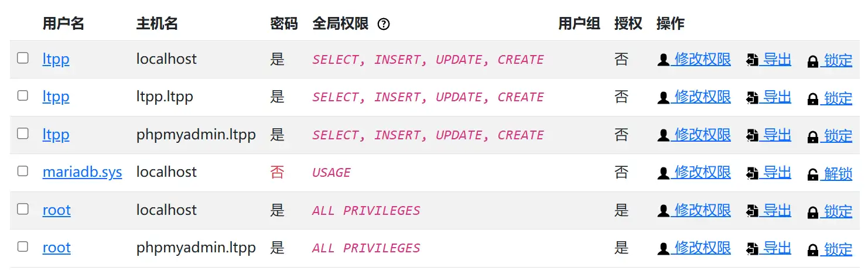Select the mariadb.sys user checkbox
This screenshot has width=868, height=274.
tap(23, 171)
